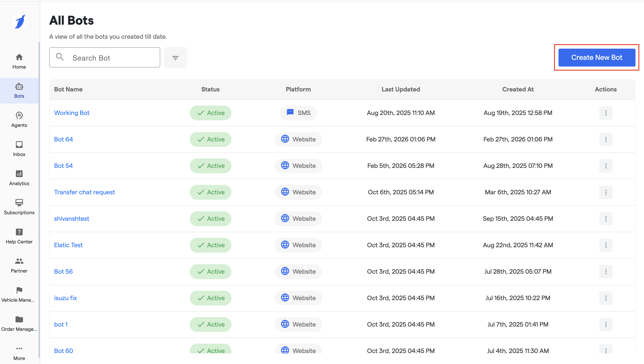
Task: Open Partner section icon
Action: [19, 265]
